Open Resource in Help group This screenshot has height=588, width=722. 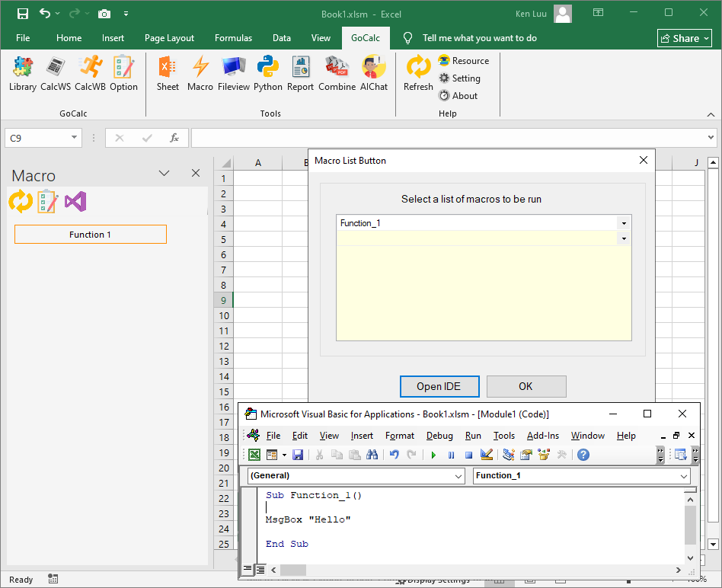[x=464, y=60]
